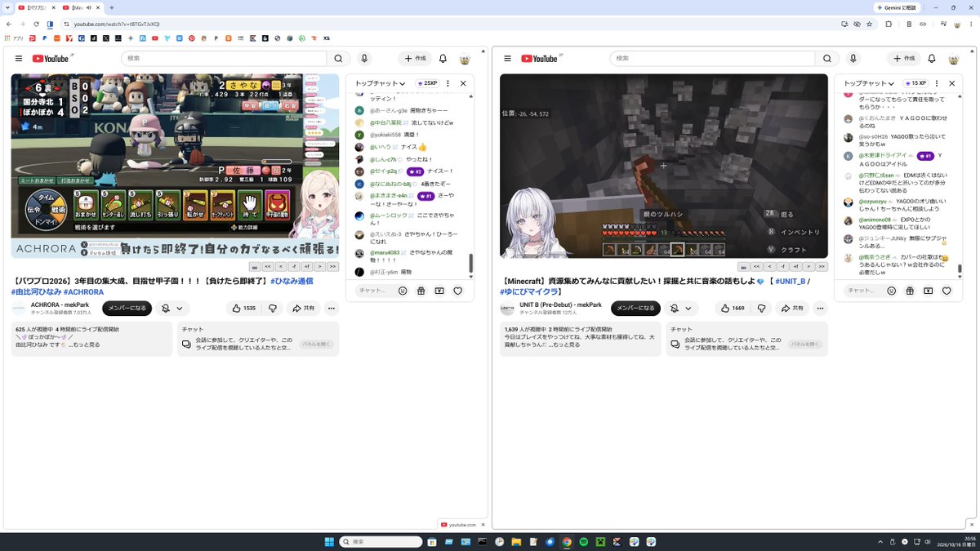Switch to the Minecraft browser tab
Screen dimensions: 980x551
pyautogui.click(x=82, y=7)
